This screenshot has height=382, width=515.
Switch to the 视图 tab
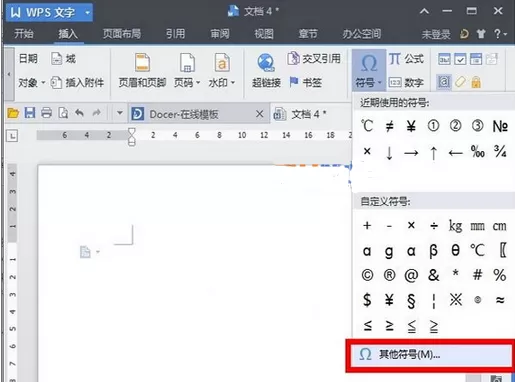click(x=264, y=34)
